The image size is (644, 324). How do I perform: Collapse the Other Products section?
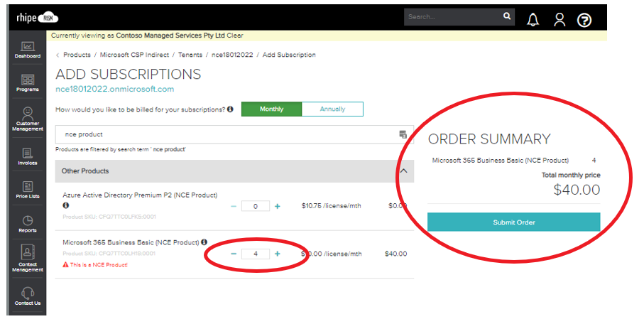point(404,171)
